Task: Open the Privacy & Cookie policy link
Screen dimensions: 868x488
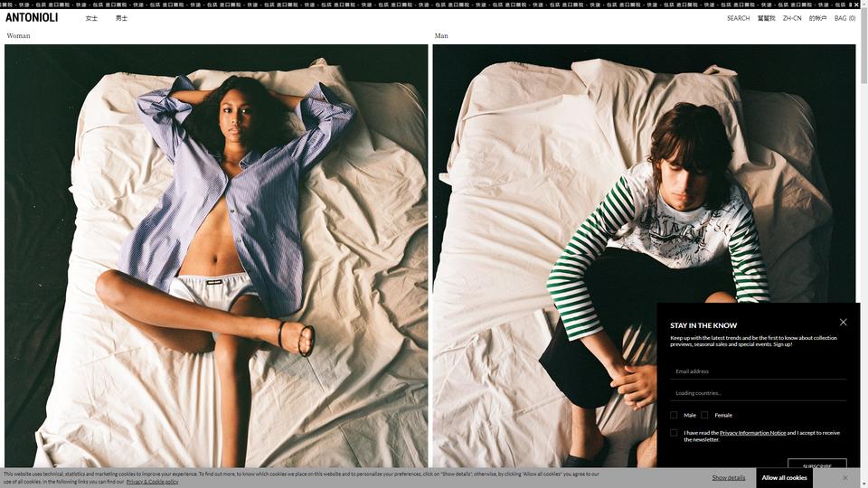Action: [152, 482]
